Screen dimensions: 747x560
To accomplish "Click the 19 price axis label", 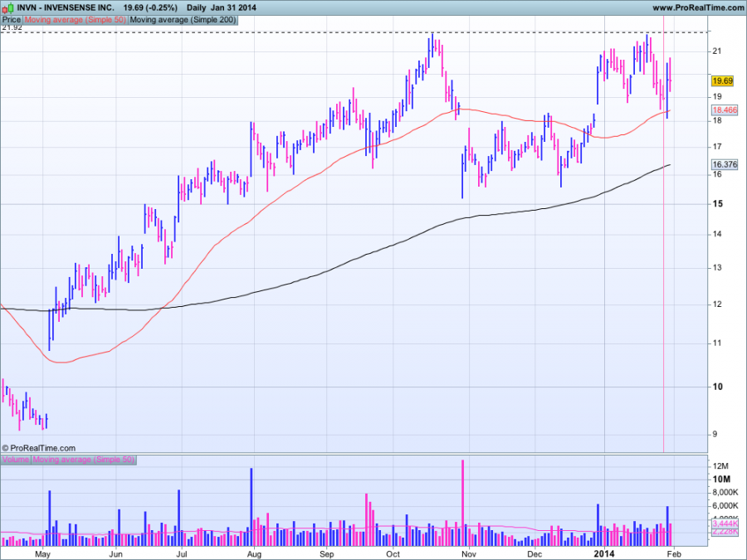I will [x=716, y=97].
